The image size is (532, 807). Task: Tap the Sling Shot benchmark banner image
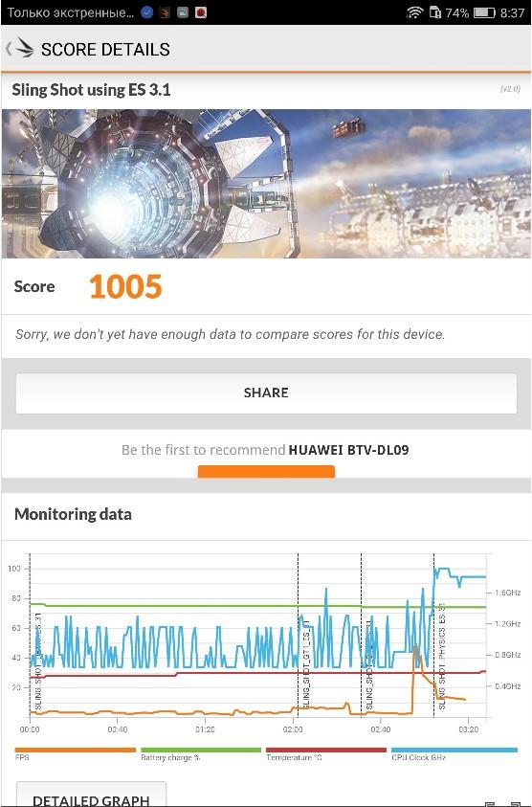coord(266,183)
